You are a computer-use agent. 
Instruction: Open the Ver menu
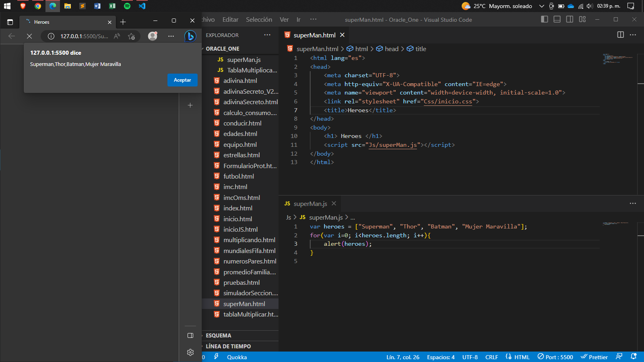[x=284, y=19]
